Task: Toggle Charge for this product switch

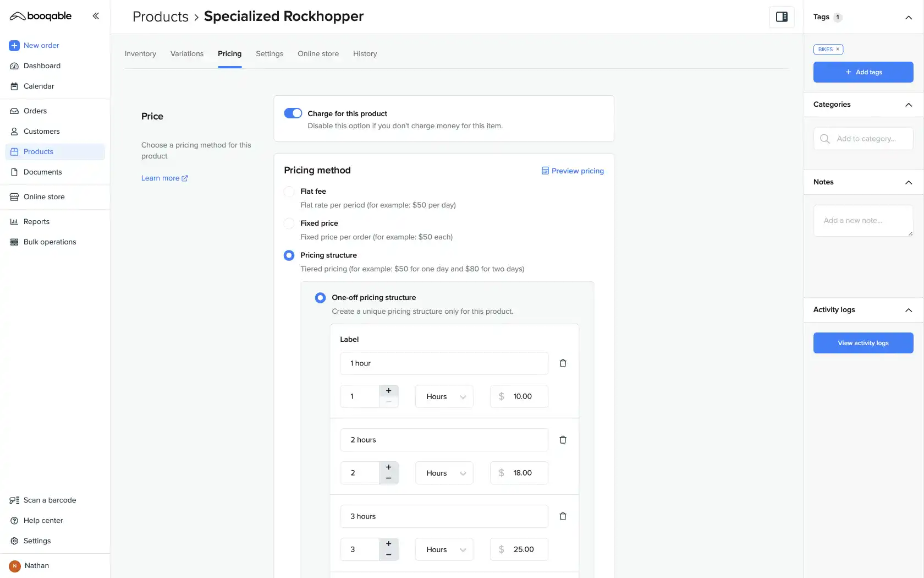Action: tap(293, 113)
